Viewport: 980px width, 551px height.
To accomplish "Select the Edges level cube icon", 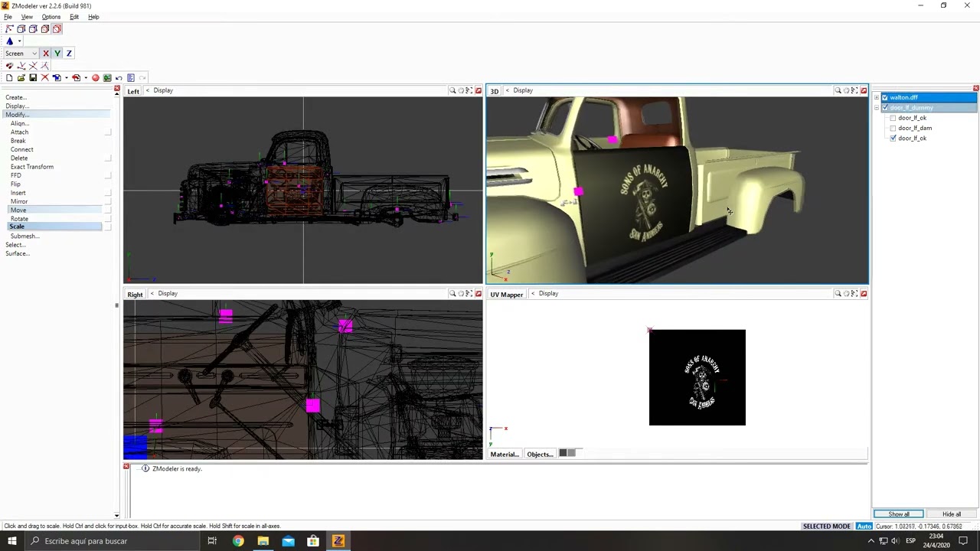I will click(21, 29).
